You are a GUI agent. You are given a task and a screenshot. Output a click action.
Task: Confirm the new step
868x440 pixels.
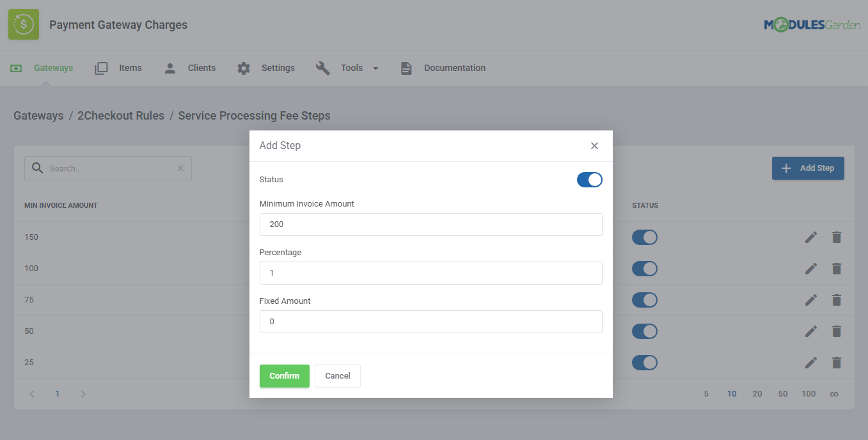(284, 375)
